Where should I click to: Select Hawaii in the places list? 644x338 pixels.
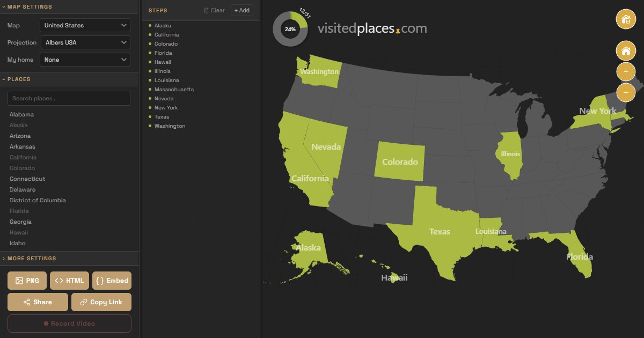(19, 232)
